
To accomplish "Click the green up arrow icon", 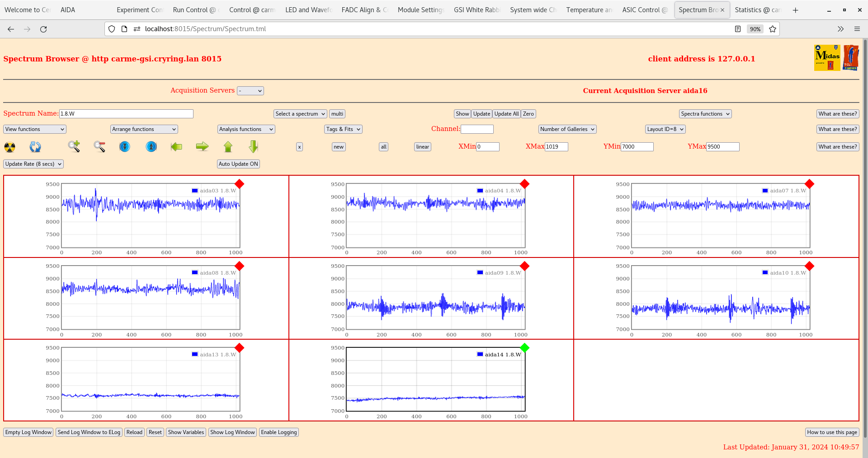I will (228, 146).
